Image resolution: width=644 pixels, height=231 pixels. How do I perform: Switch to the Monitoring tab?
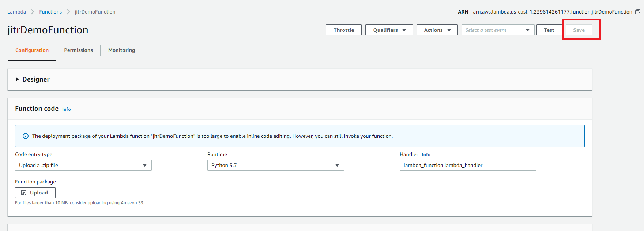tap(121, 50)
